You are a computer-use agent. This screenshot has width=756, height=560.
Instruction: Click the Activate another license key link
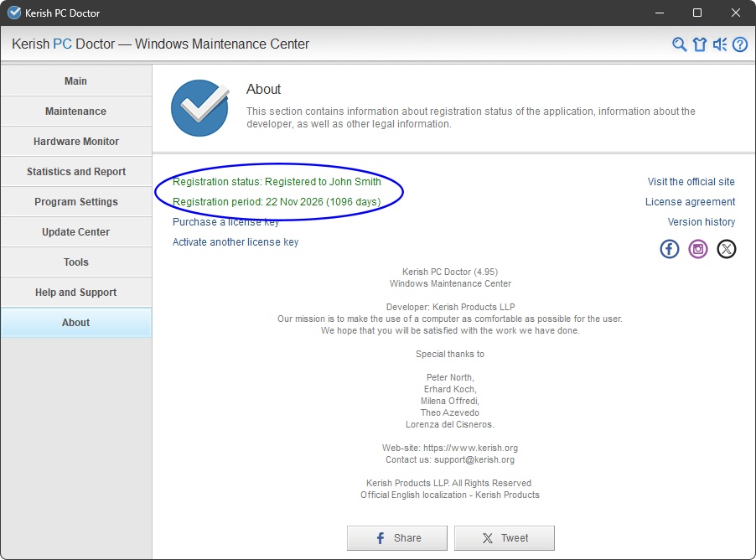coord(236,242)
